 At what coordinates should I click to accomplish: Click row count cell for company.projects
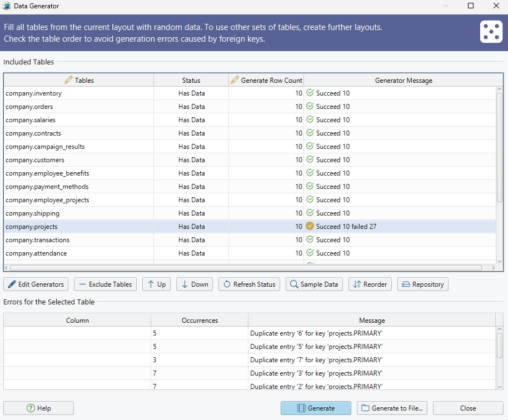tap(266, 226)
